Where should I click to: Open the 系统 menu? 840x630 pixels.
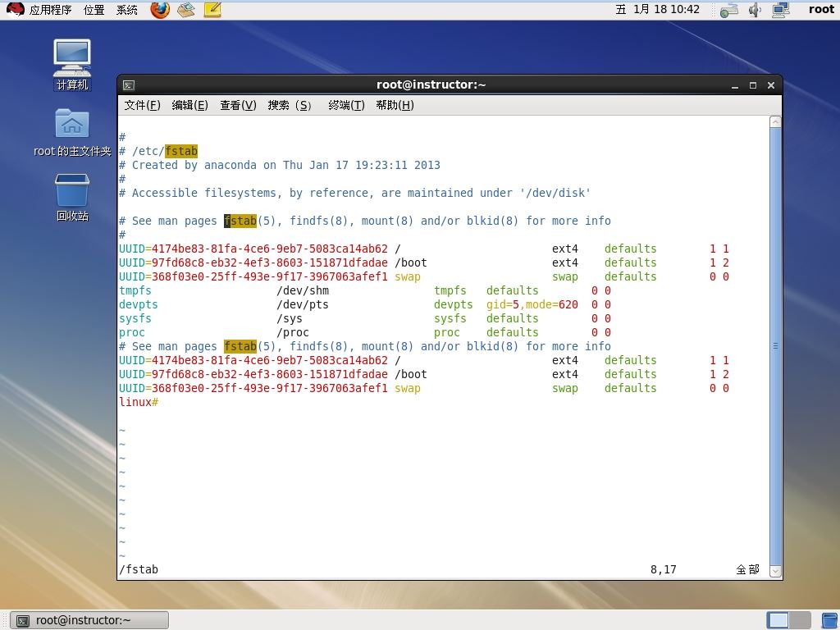click(127, 10)
